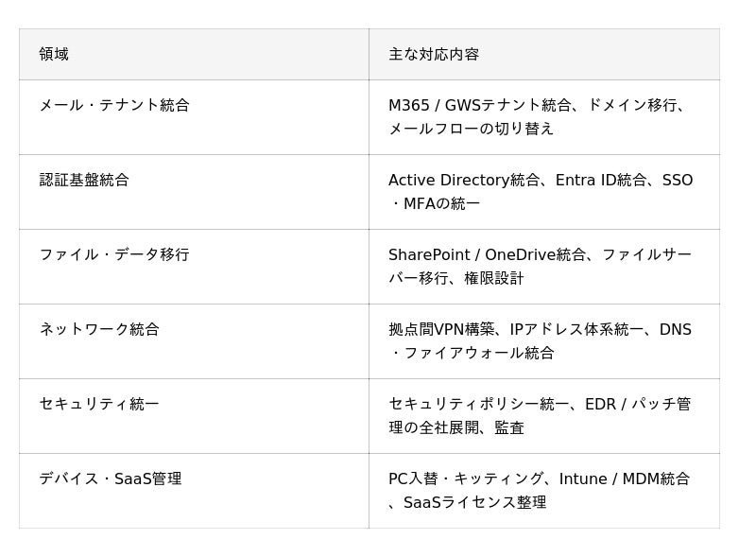The width and height of the screenshot is (756, 557).
Task: Select the メール・テナント統合 cell
Action: click(x=114, y=105)
